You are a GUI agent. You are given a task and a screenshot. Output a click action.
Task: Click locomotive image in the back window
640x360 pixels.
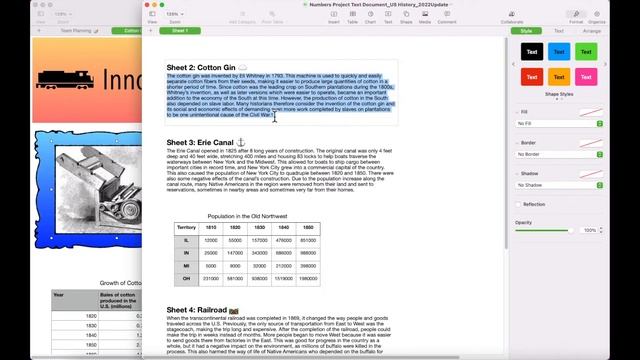(65, 80)
